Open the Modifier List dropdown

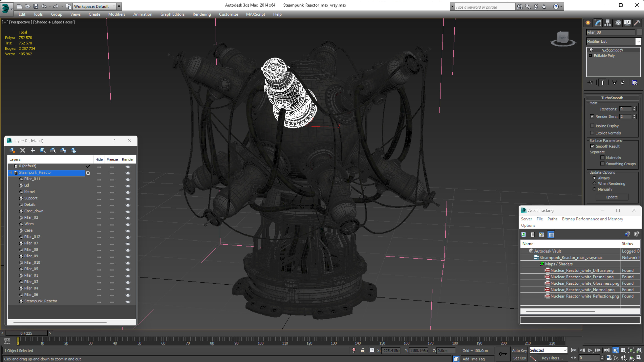point(638,42)
